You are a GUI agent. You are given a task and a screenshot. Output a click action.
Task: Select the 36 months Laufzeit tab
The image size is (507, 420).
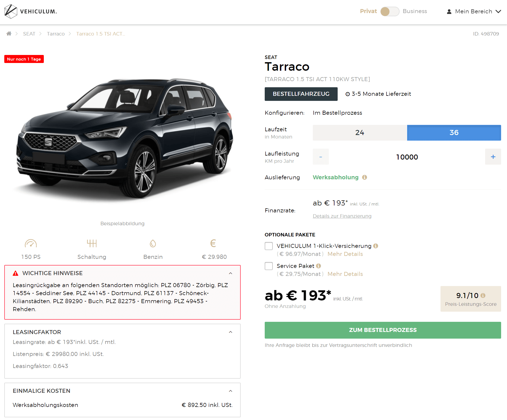tap(454, 133)
